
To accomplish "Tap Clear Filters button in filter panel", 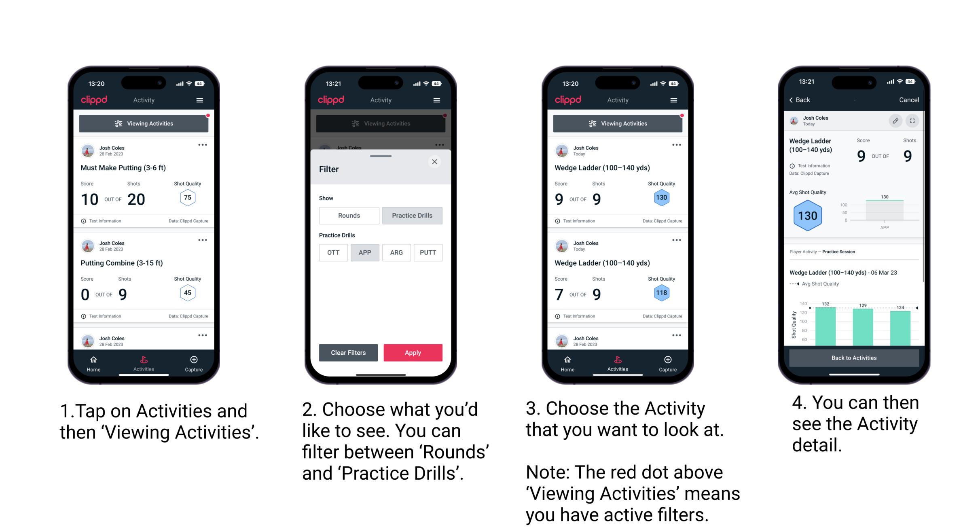I will 349,352.
